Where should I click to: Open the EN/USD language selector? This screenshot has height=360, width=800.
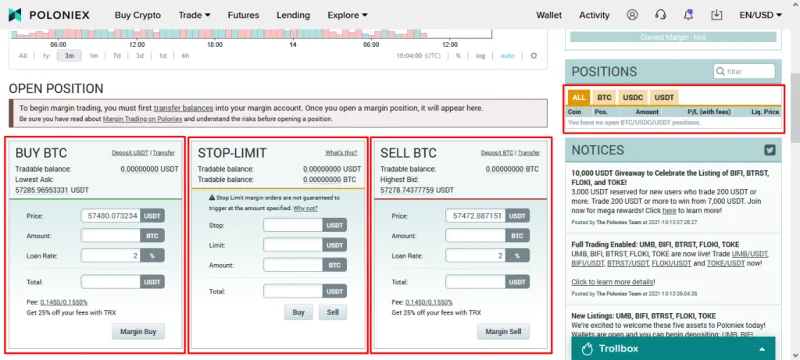click(760, 15)
